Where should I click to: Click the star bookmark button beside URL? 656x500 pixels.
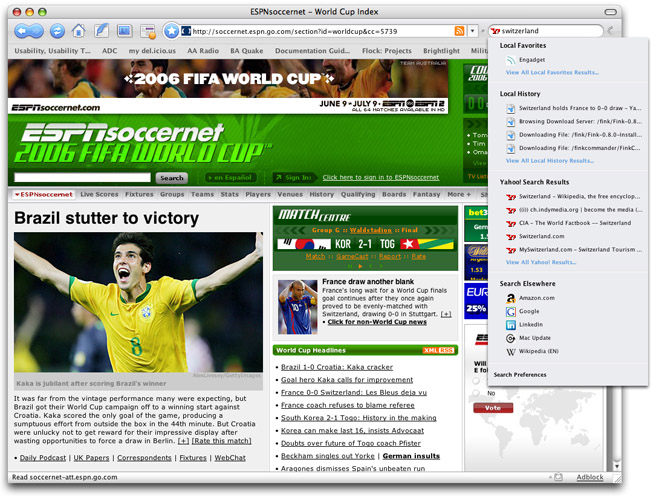pyautogui.click(x=171, y=31)
